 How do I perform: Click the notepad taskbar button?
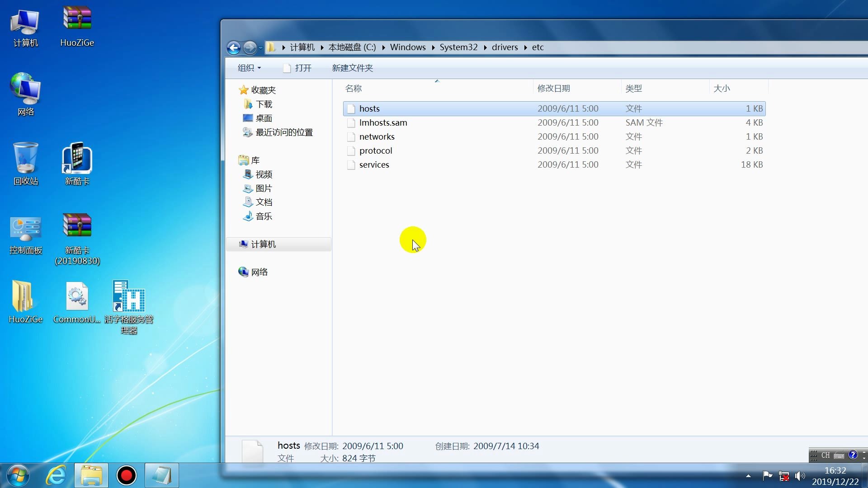click(161, 475)
